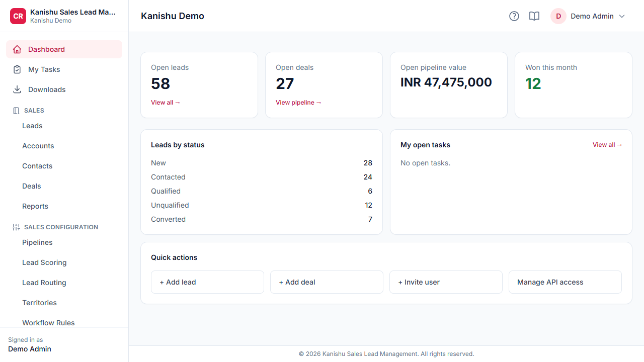Click the Kanishu Demo page title
The height and width of the screenshot is (362, 644).
(173, 16)
